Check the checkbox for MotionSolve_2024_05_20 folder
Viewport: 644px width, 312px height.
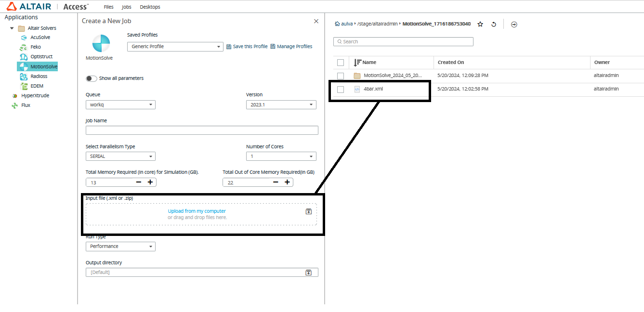341,76
